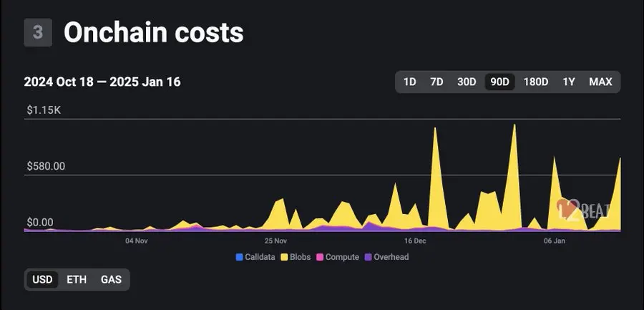Display the MAX time range

(600, 82)
